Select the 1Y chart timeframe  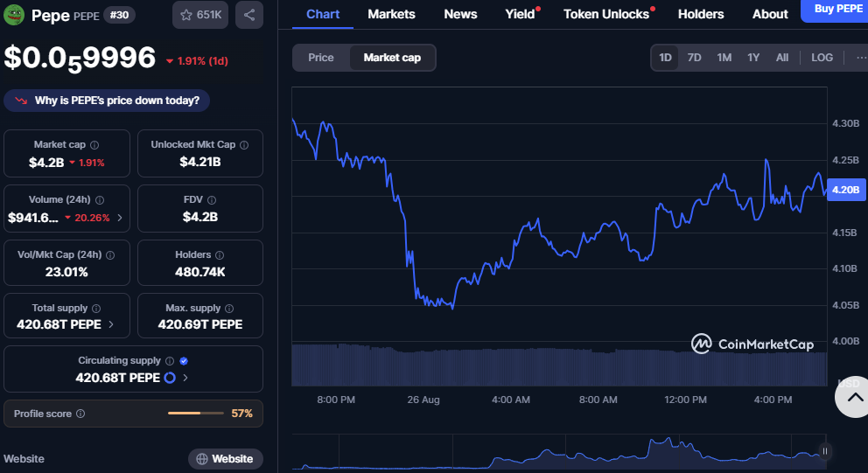tap(753, 58)
